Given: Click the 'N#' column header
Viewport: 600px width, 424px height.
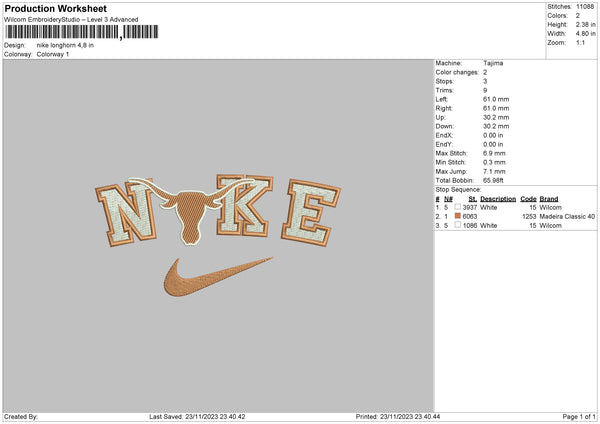Looking at the screenshot, I should [448, 199].
